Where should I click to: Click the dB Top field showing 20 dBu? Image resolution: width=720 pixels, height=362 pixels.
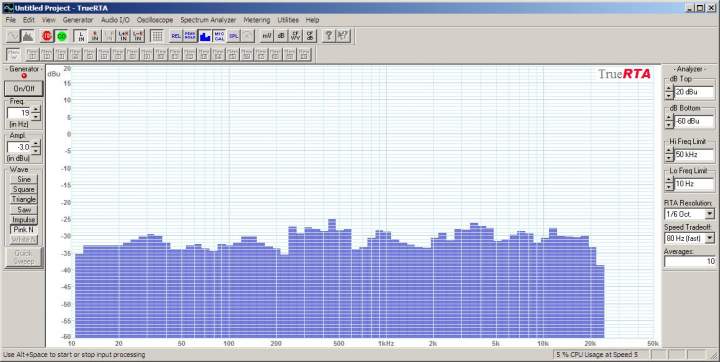[x=694, y=92]
